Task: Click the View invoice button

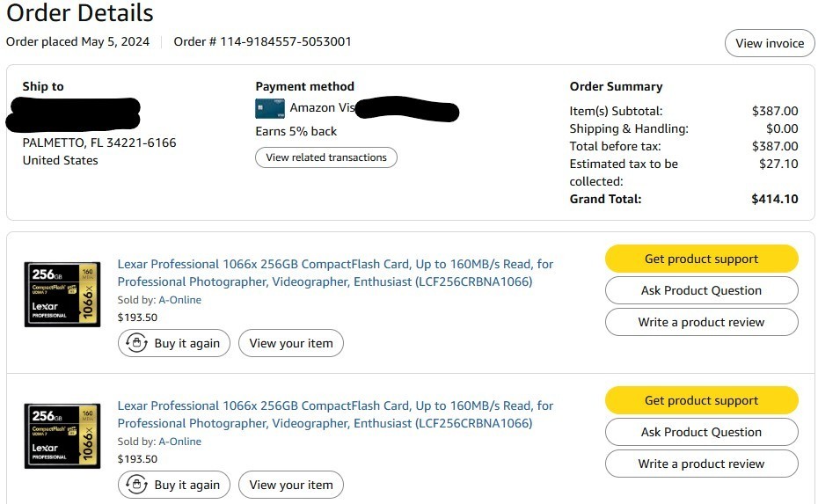Action: tap(770, 43)
